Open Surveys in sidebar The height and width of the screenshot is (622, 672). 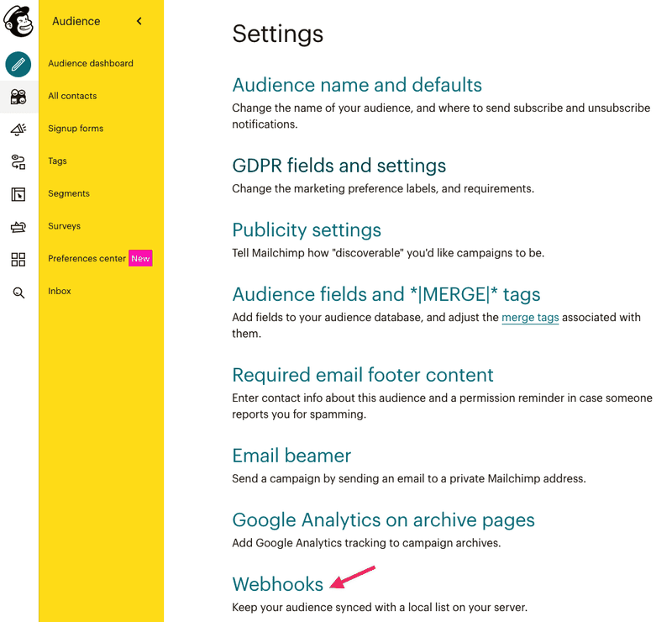pos(65,226)
